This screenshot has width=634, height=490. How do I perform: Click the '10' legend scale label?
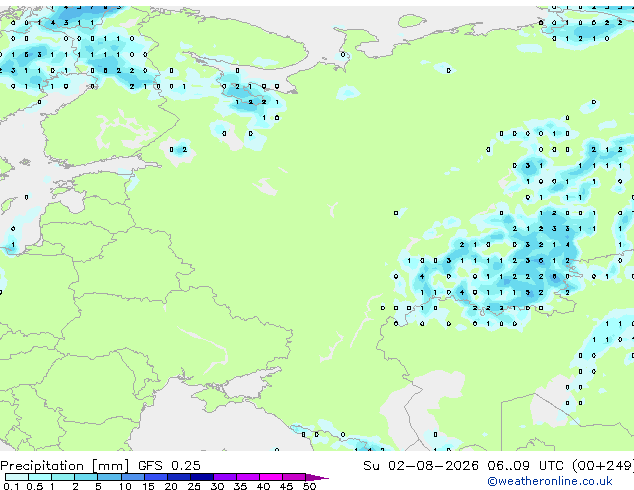(x=125, y=486)
